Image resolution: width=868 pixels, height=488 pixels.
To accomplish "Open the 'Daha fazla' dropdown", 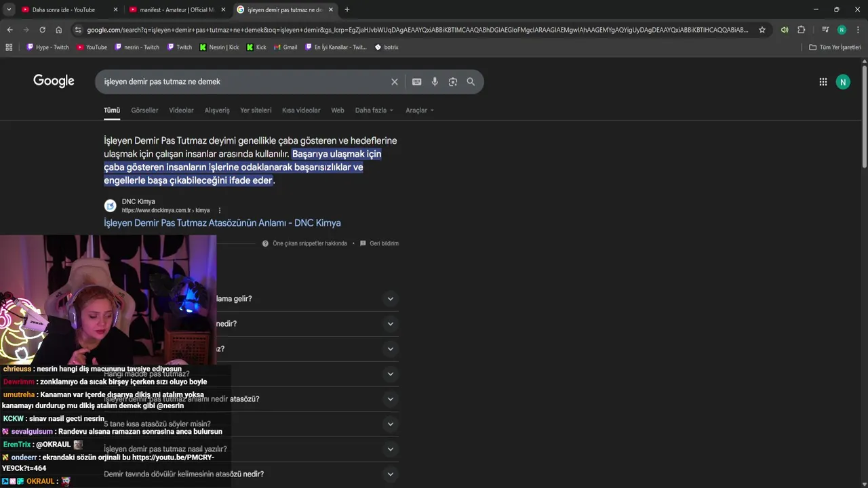I will click(x=374, y=110).
